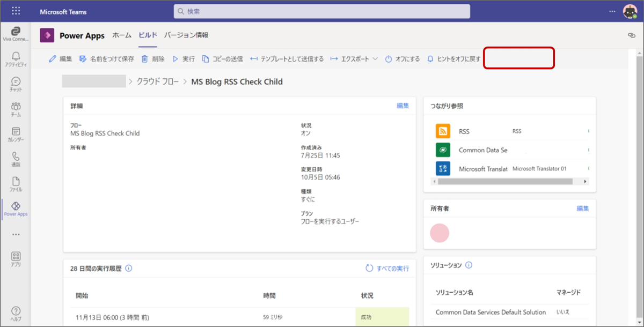Click Common Data Services Default Solution entry
The image size is (644, 327).
tap(491, 312)
